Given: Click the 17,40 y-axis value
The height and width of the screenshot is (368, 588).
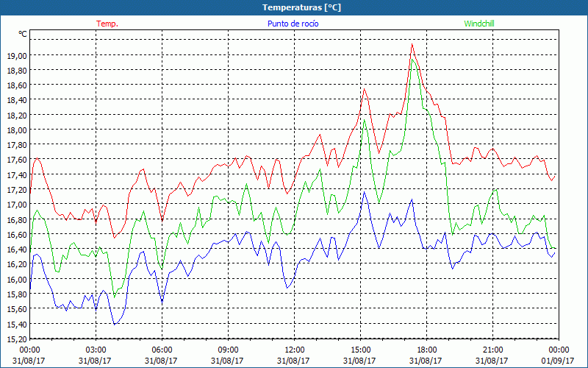Looking at the screenshot, I should tap(17, 174).
